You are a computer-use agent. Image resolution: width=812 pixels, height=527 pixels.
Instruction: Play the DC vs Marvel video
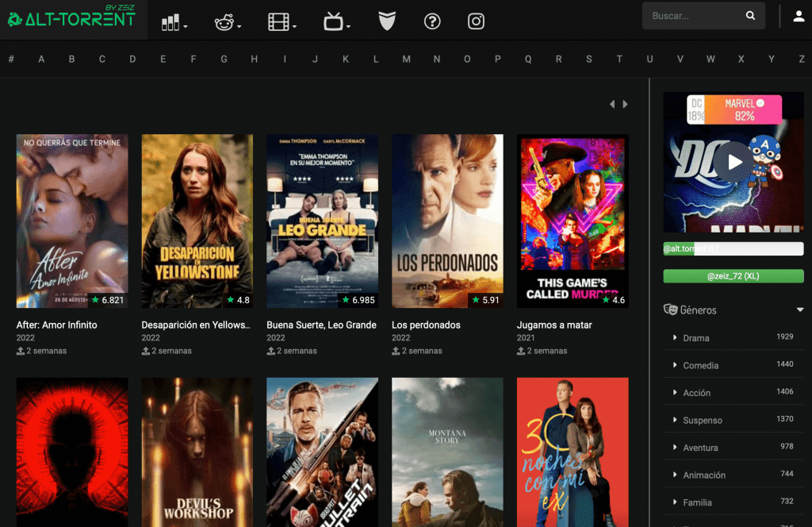click(x=733, y=162)
